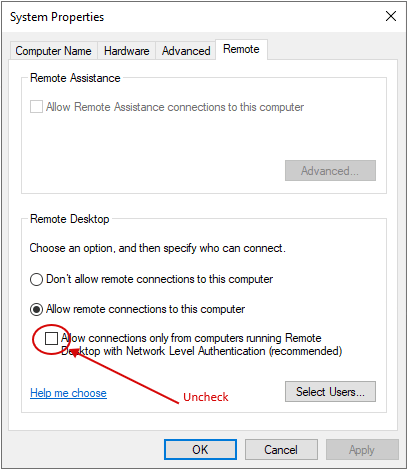Click the Advanced... button under Remote Assistance
The image size is (408, 470).
click(330, 171)
